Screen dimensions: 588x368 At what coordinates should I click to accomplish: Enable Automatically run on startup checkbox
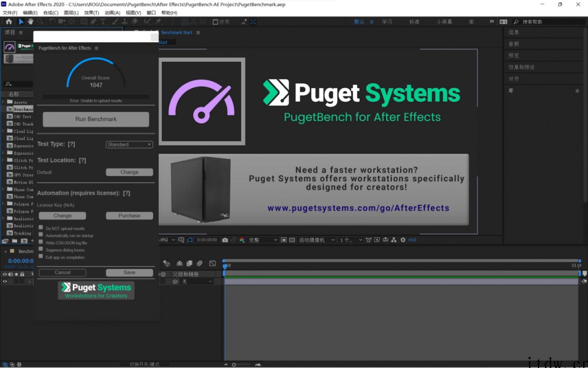coord(41,234)
